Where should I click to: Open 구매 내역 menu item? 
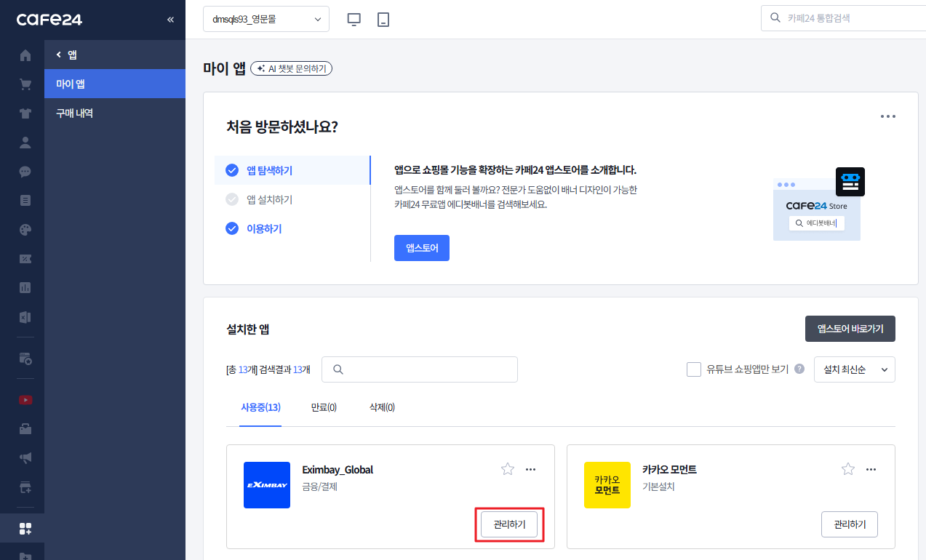[x=75, y=113]
